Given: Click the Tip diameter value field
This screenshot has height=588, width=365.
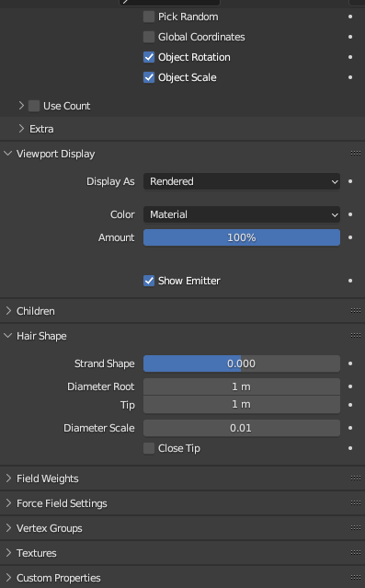Looking at the screenshot, I should pyautogui.click(x=242, y=405).
